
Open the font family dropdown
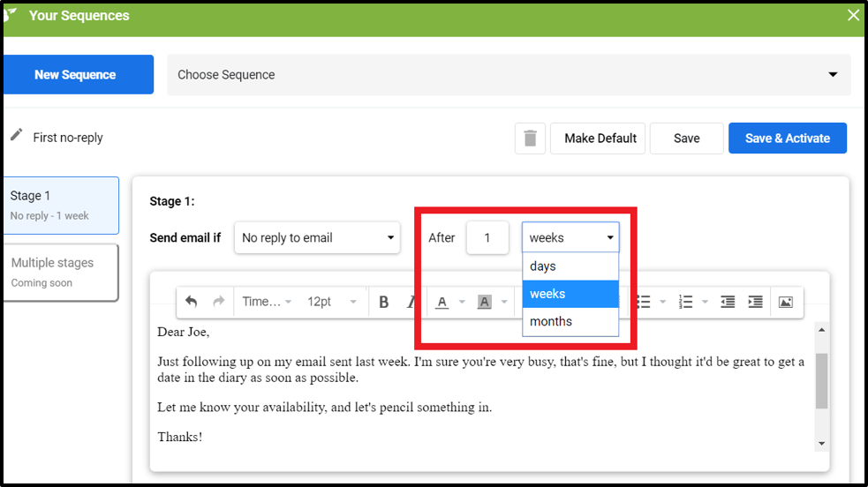[x=267, y=302]
